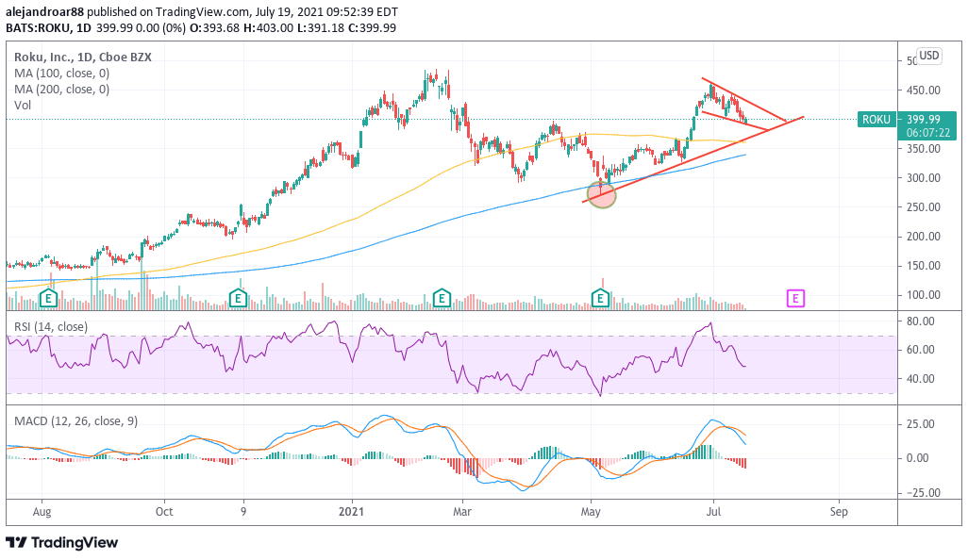Select the Vol indicator label

click(x=23, y=105)
